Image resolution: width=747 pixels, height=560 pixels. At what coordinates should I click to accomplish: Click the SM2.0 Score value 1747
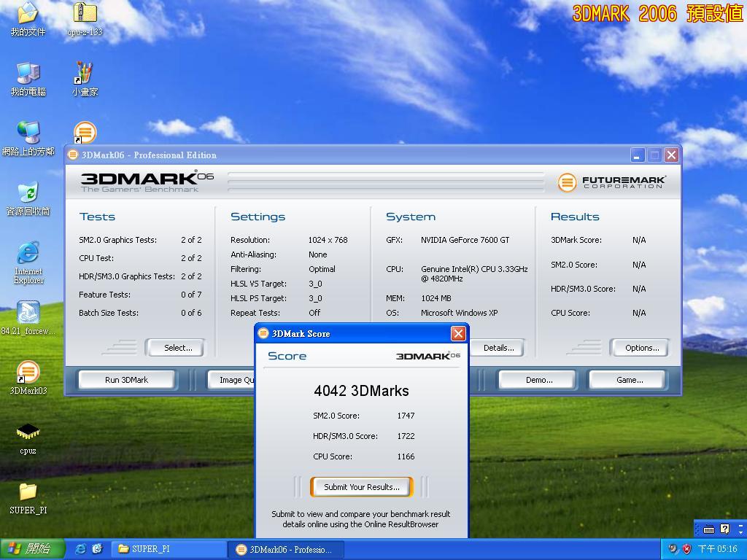tap(406, 416)
